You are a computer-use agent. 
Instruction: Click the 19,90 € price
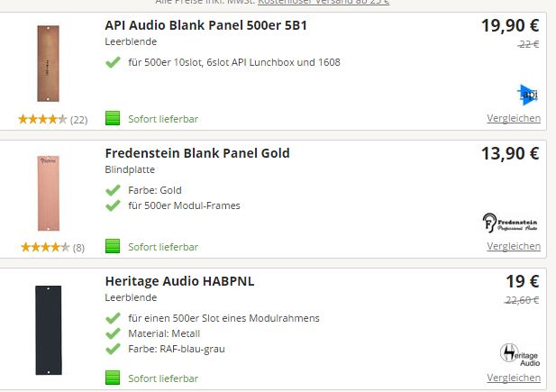click(510, 25)
